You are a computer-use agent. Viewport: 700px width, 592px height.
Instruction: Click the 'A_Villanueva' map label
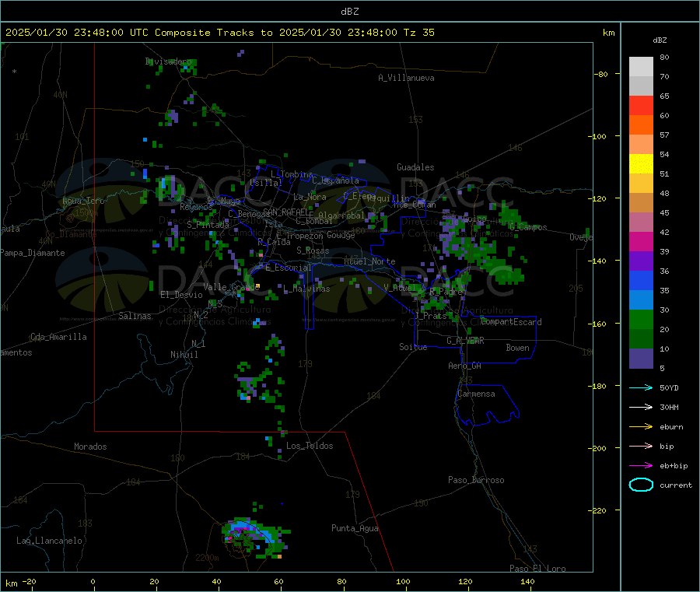coord(406,78)
